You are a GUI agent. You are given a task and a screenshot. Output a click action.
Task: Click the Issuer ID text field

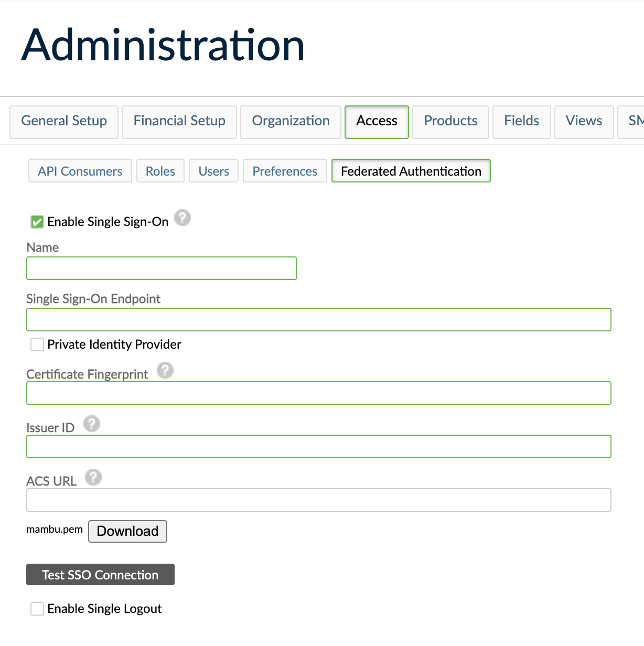tap(318, 447)
